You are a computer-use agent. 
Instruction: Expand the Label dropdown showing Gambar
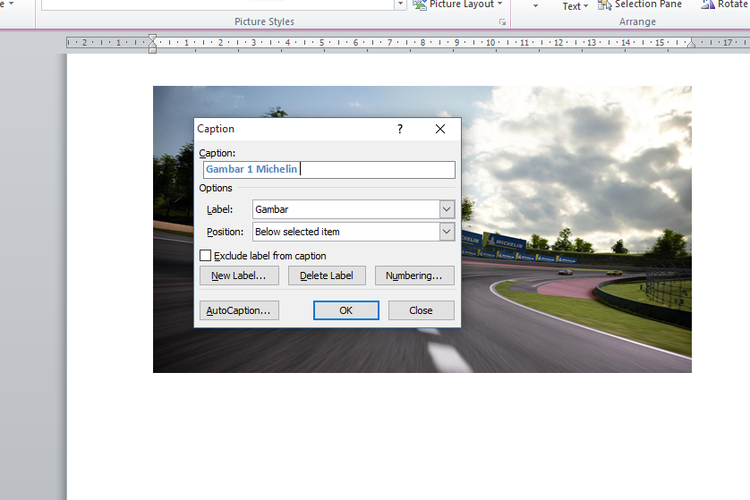446,209
